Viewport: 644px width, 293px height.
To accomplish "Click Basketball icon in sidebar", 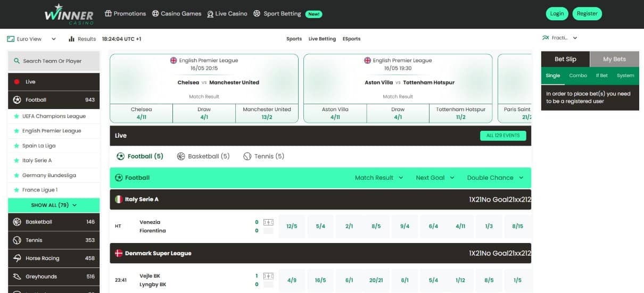I will click(16, 222).
